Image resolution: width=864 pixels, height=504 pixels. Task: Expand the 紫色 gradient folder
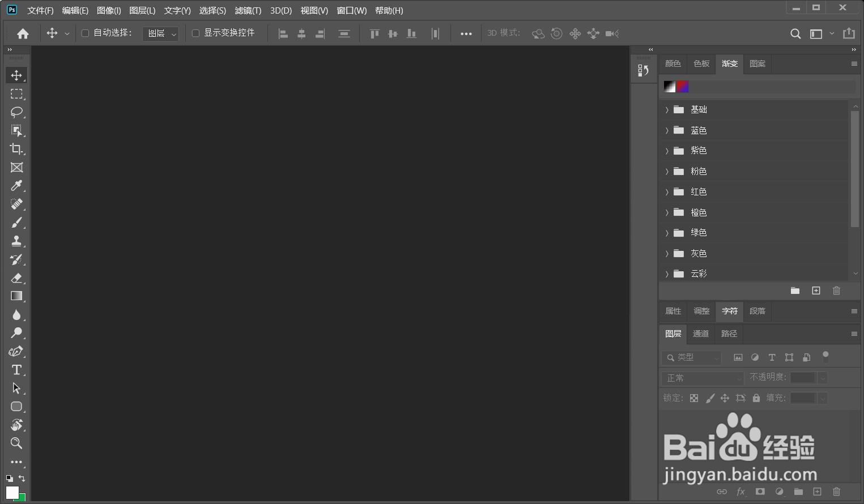pos(667,151)
